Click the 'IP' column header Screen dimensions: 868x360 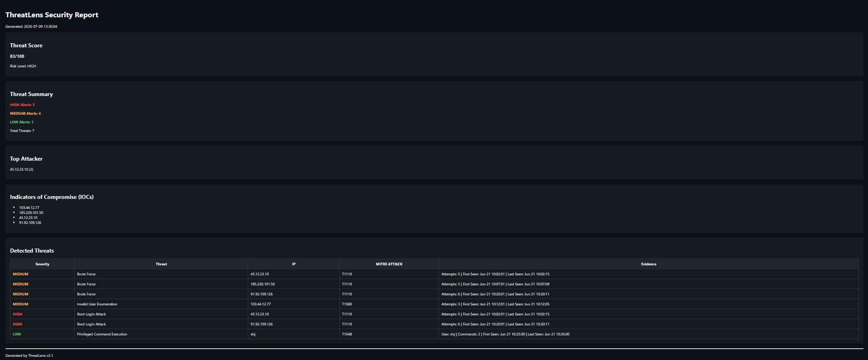pos(294,264)
